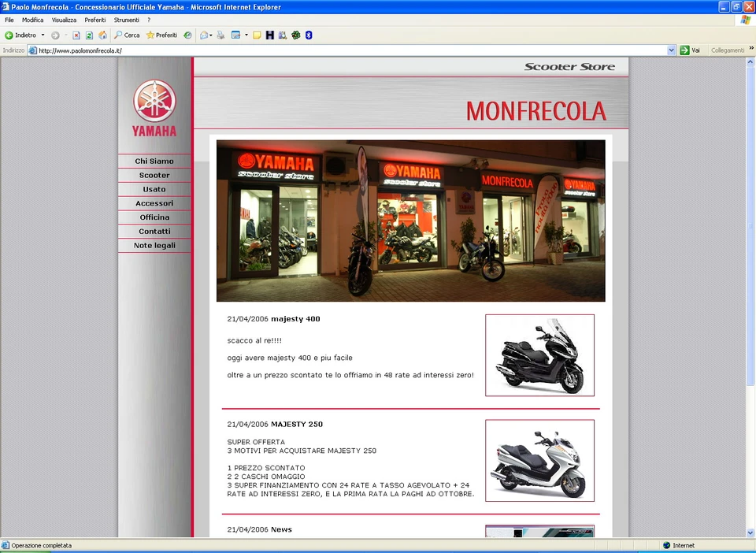The height and width of the screenshot is (553, 756).
Task: Open the Officina page link
Action: (x=154, y=217)
